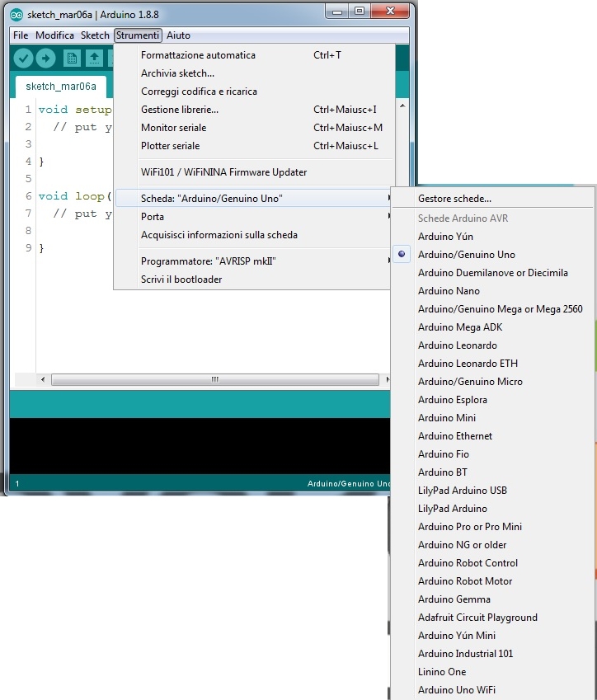The height and width of the screenshot is (700, 597).
Task: Select LilyPad Arduino board
Action: pos(493,509)
